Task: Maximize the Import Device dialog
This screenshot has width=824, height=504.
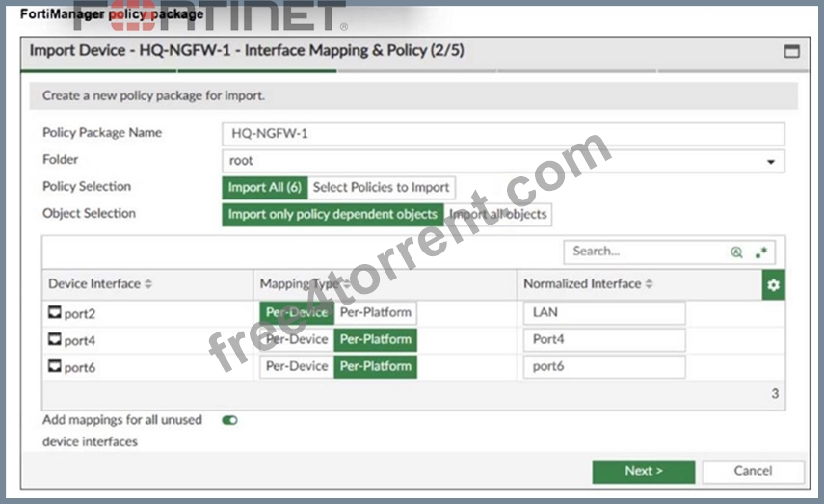Action: tap(791, 51)
